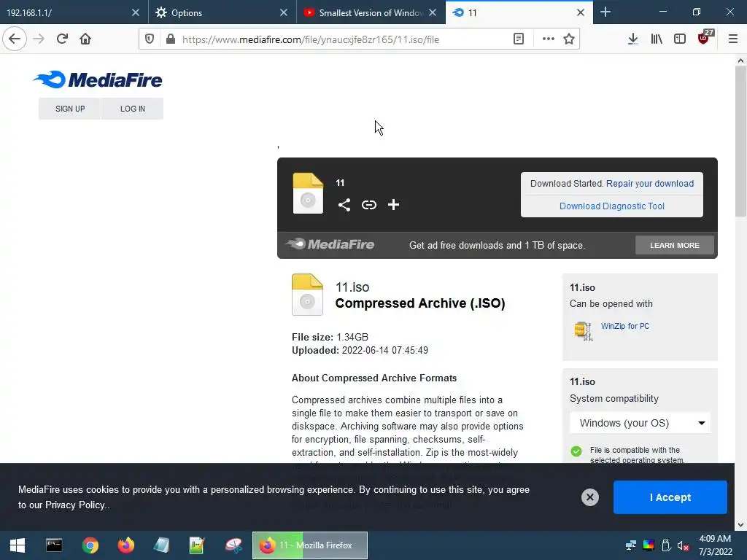
Task: Open the Firefox home page
Action: pos(85,39)
